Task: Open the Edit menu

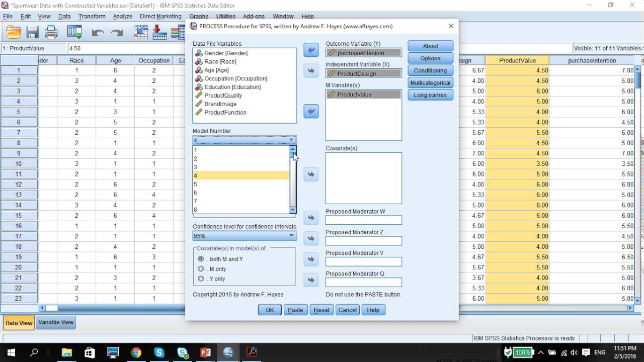Action: pyautogui.click(x=26, y=16)
